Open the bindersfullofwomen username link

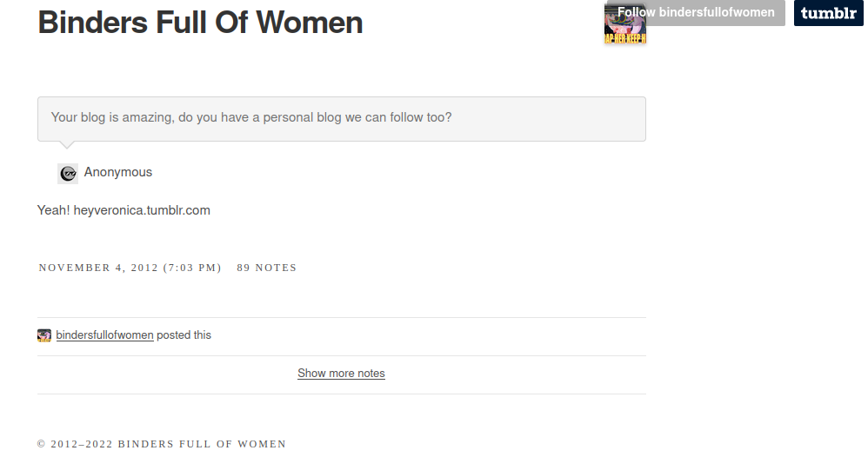coord(104,335)
